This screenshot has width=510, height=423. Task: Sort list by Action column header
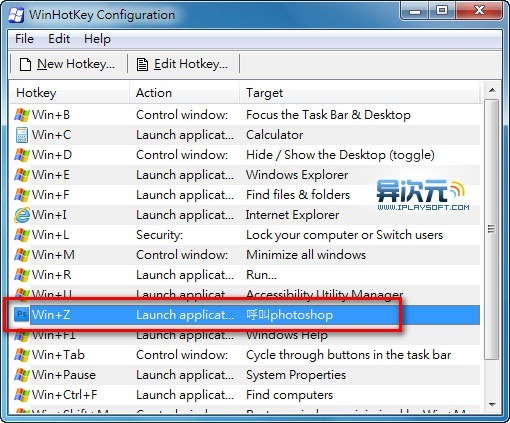click(x=184, y=93)
